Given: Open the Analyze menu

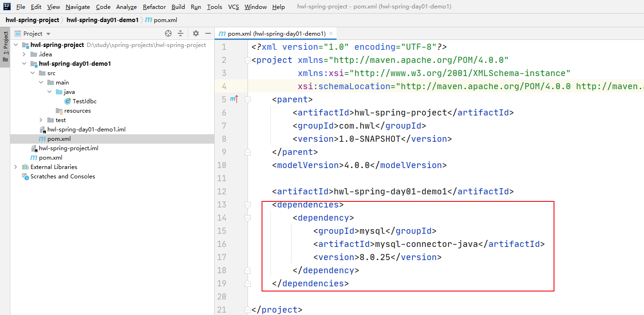Looking at the screenshot, I should pos(127,7).
